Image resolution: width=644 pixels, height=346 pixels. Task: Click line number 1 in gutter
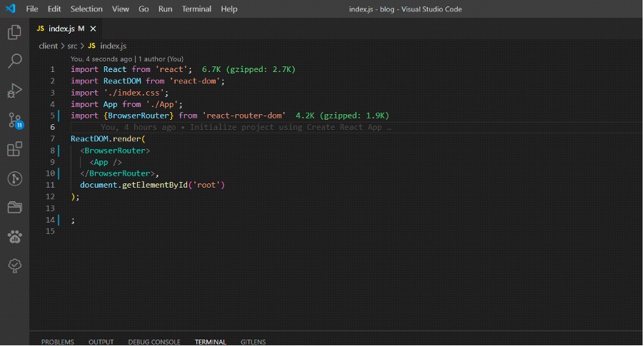(x=52, y=69)
